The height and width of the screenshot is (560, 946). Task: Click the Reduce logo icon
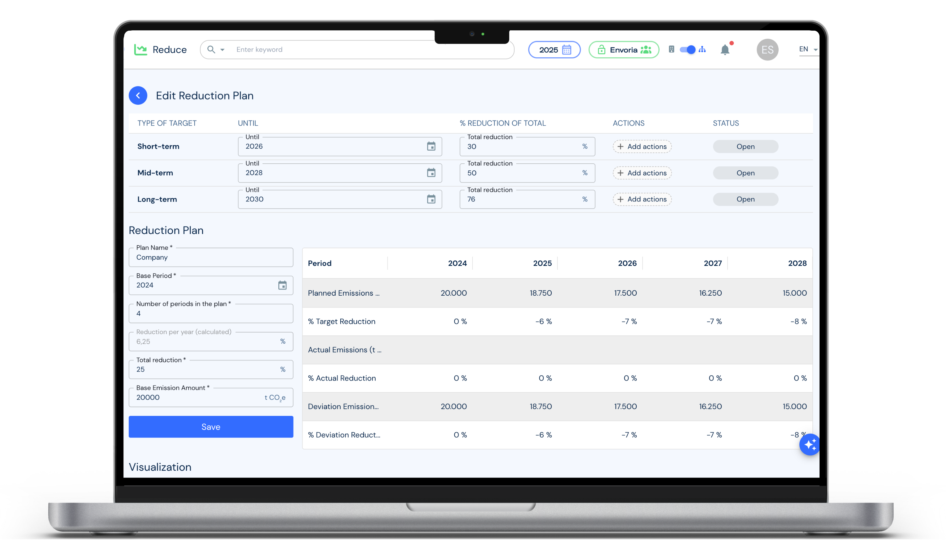140,50
